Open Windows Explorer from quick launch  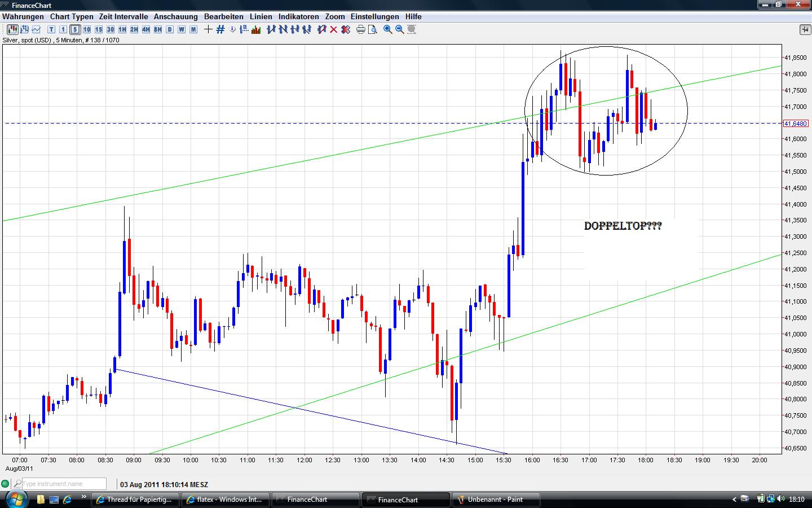[41, 500]
